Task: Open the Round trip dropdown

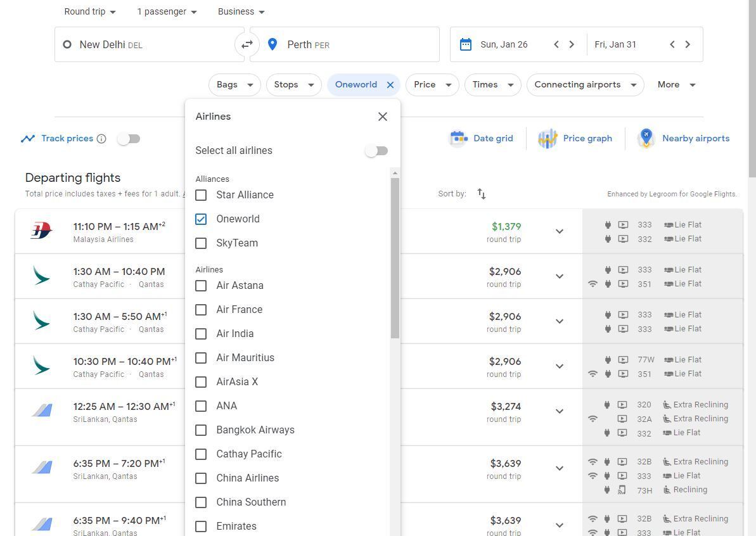Action: [x=90, y=11]
